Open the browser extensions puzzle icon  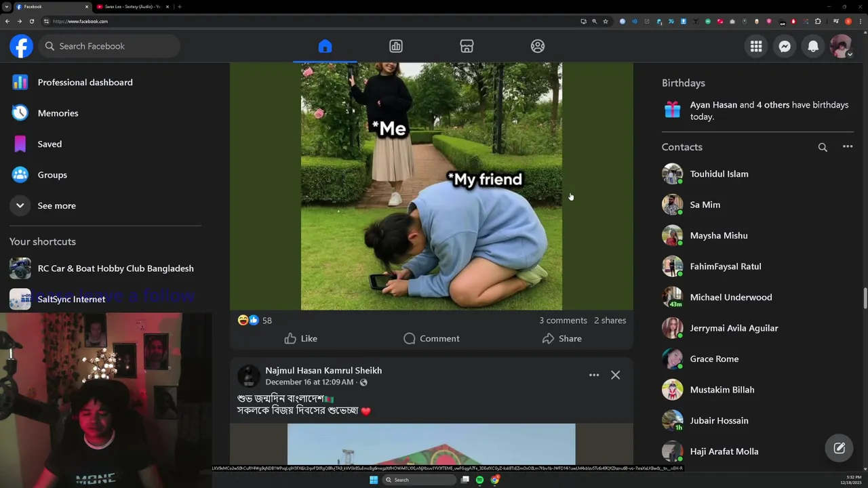click(x=818, y=21)
